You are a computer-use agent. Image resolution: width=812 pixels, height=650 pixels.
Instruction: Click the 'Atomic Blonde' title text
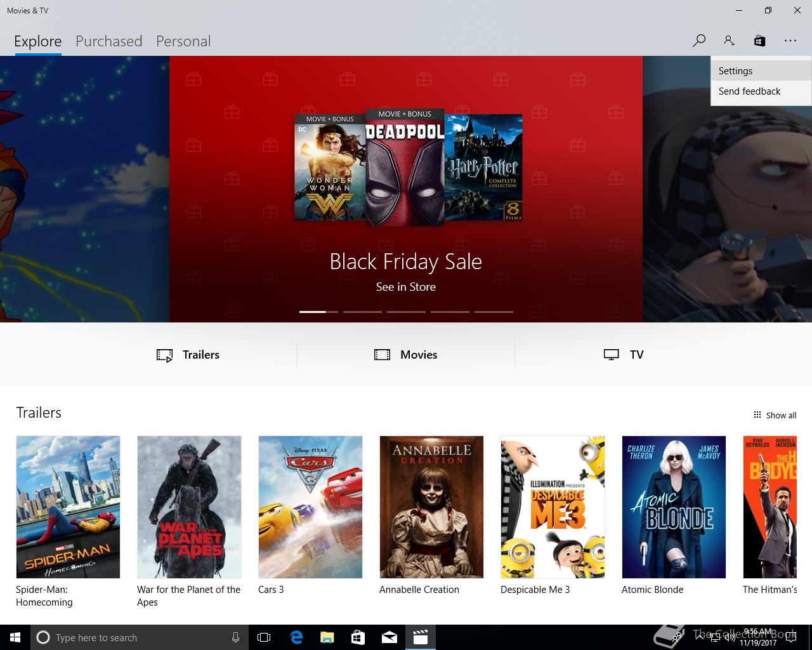point(652,590)
